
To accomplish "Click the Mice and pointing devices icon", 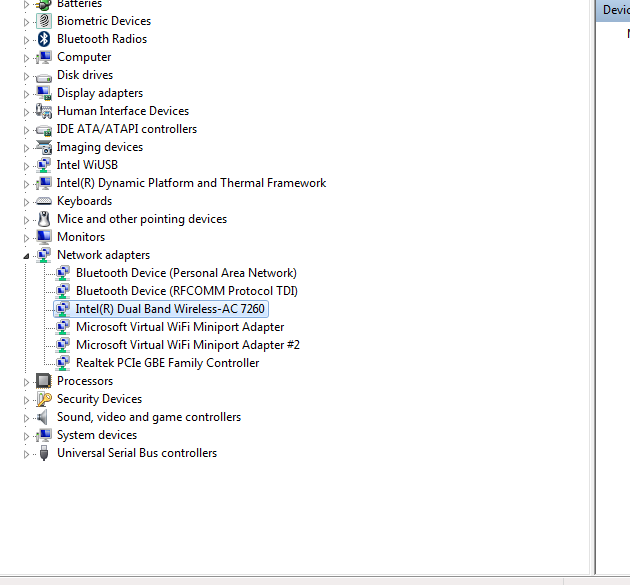I will tap(44, 219).
